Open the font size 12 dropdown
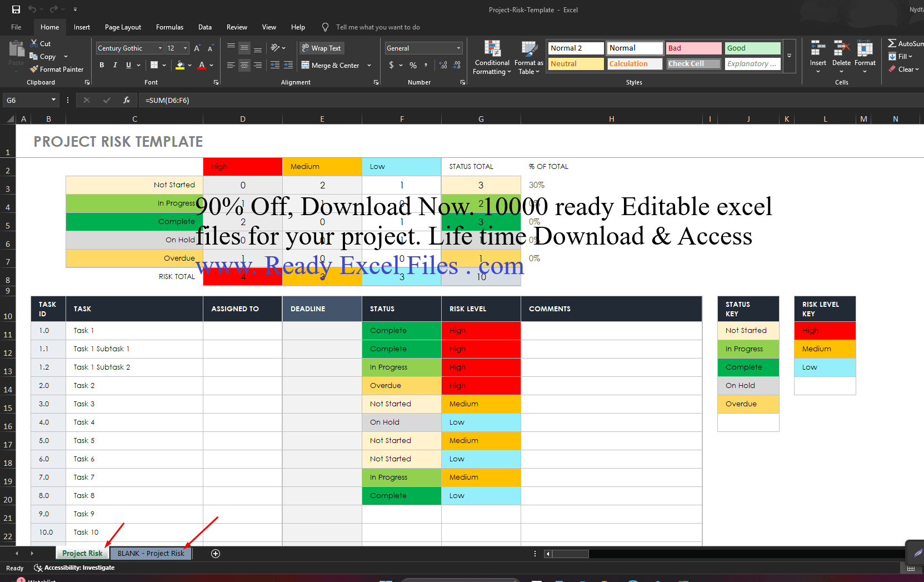The height and width of the screenshot is (582, 924). 185,48
